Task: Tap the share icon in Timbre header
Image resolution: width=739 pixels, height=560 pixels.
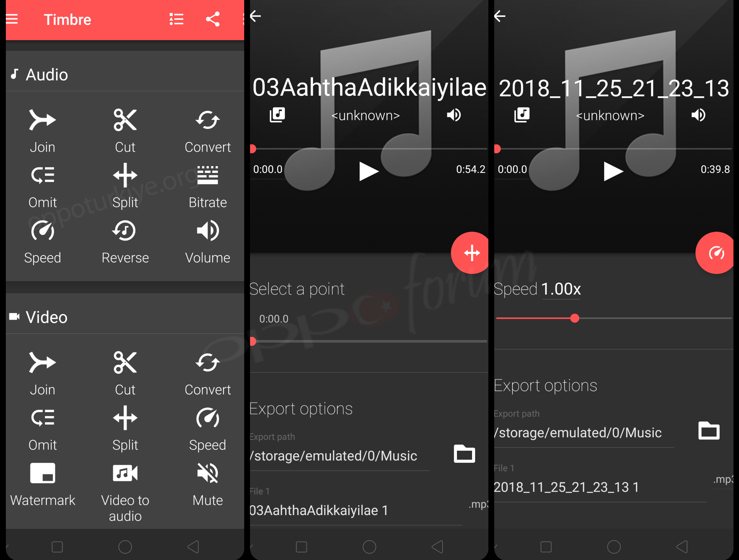Action: point(213,19)
